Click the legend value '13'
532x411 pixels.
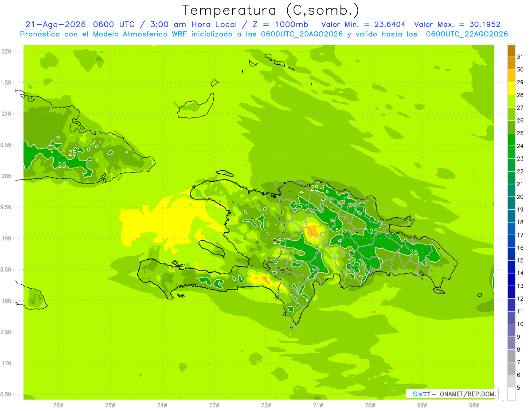tap(520, 286)
